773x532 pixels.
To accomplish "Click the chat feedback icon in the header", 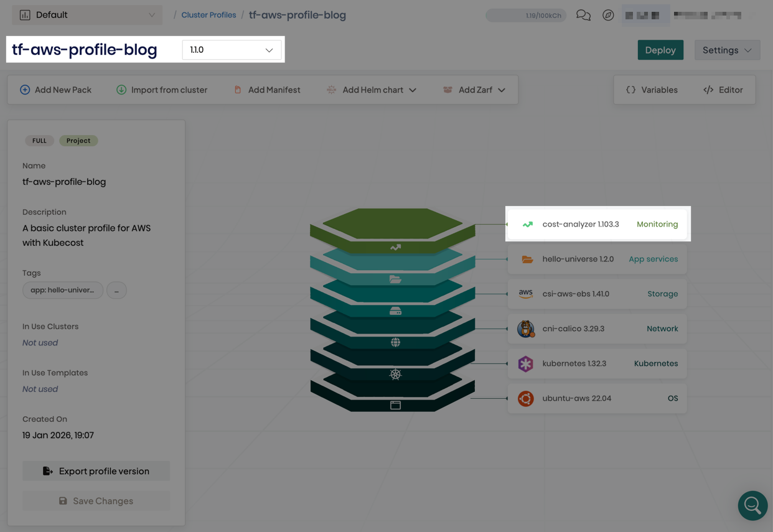I will [x=583, y=15].
